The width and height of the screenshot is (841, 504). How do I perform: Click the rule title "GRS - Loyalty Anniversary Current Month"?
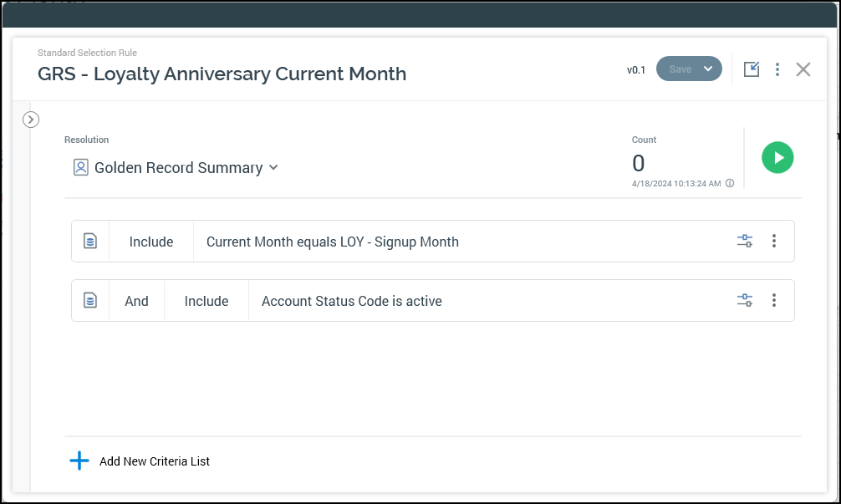(222, 74)
